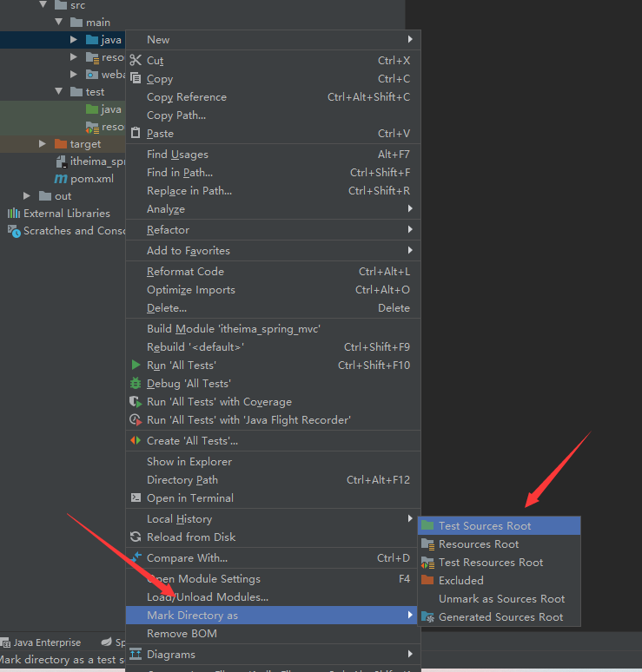
Task: Collapse the src folder arrow
Action: click(43, 4)
